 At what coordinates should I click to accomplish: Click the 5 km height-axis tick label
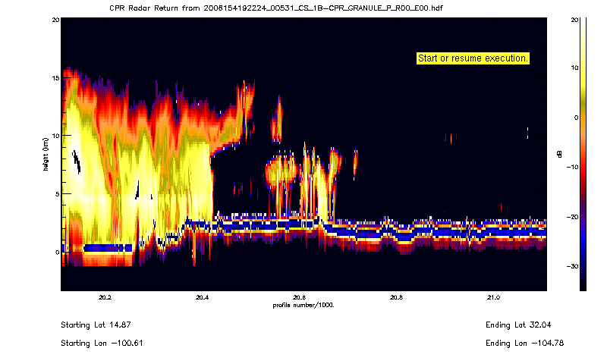(56, 193)
